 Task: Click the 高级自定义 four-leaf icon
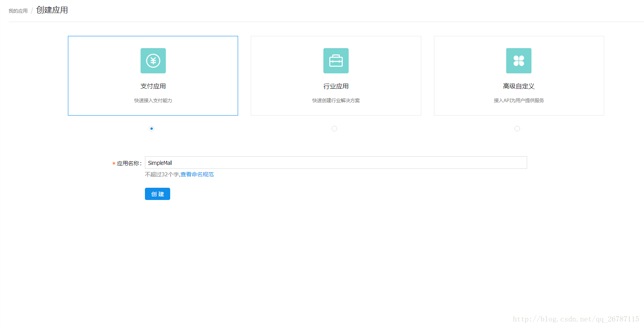519,61
